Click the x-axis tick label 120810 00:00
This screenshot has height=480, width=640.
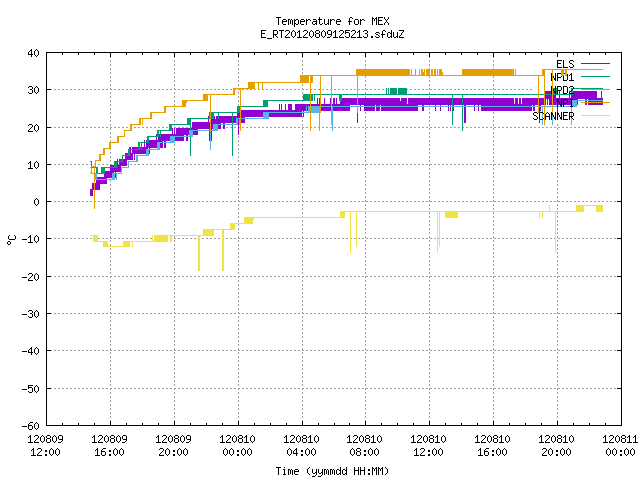[238, 446]
